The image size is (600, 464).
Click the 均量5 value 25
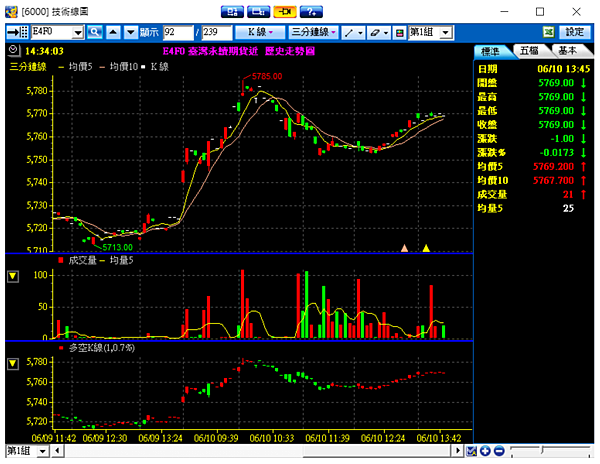pos(568,208)
